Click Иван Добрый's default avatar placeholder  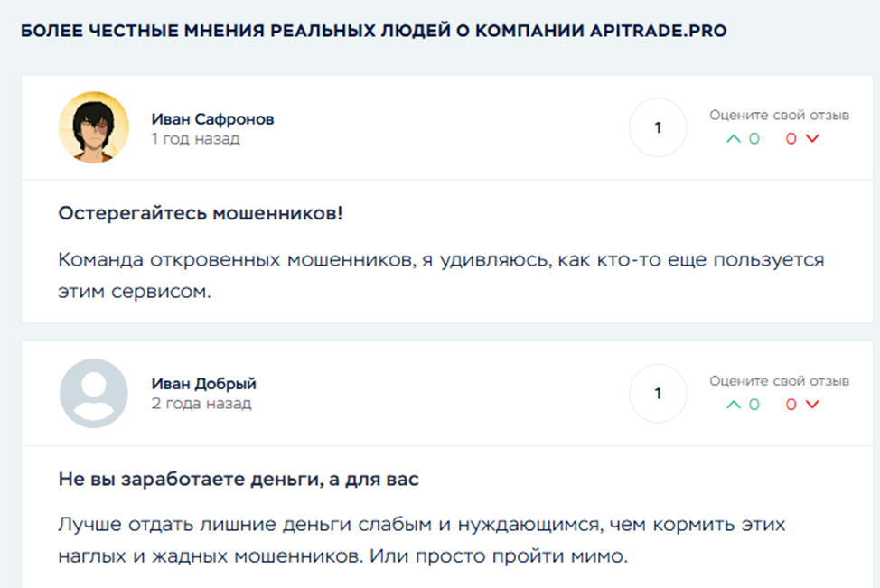pos(94,393)
